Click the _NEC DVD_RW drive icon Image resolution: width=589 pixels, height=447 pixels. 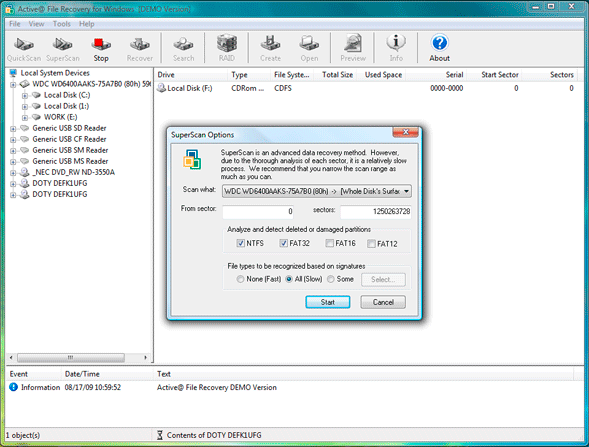24,172
